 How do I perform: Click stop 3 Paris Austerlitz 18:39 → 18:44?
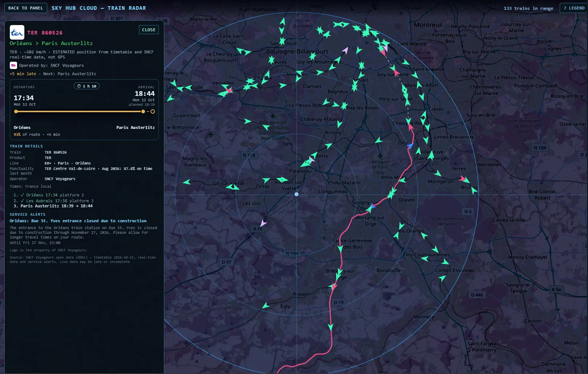(53, 206)
